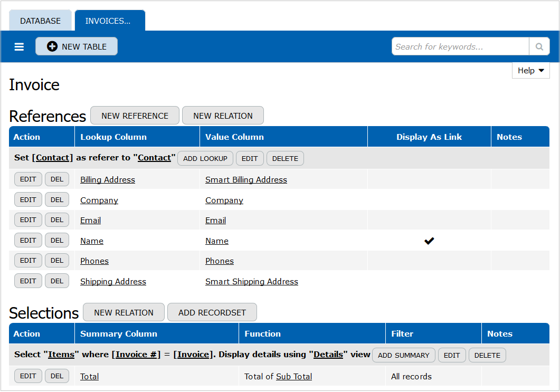Edit the Total summary row
Screen dimensions: 560x392
(x=28, y=376)
